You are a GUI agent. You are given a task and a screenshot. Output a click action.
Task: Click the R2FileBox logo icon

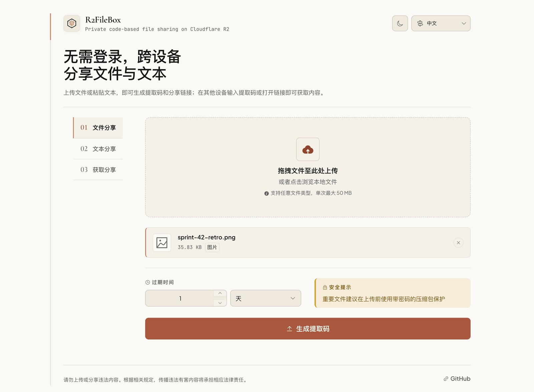tap(72, 23)
